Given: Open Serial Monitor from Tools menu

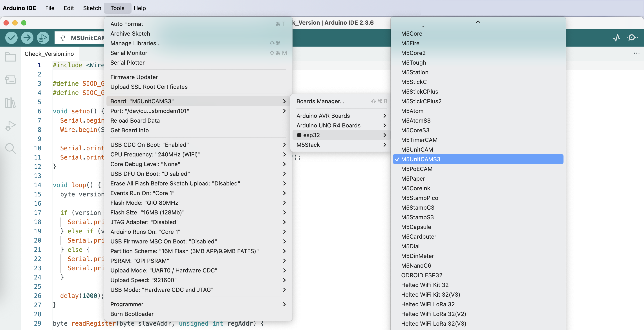Looking at the screenshot, I should tap(198, 53).
